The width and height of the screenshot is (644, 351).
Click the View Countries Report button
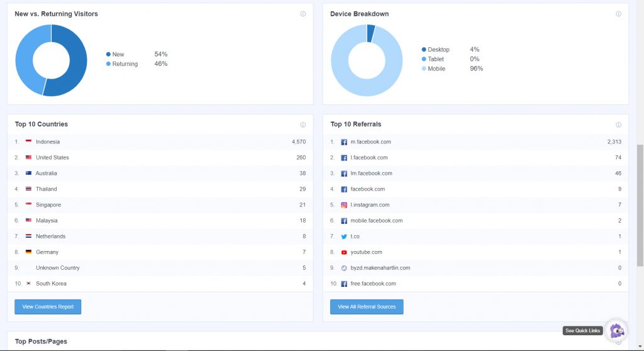coord(48,307)
